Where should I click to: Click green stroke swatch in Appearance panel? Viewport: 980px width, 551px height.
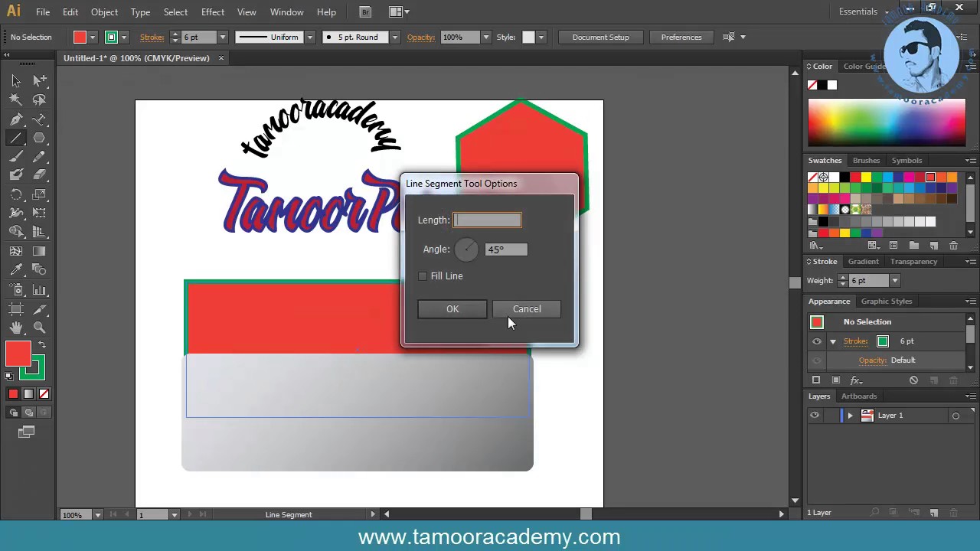[882, 341]
